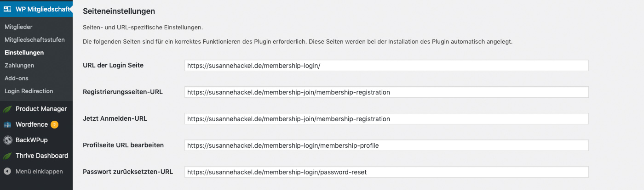
Task: Click the Thrive Dashboard leaf icon
Action: pos(7,156)
